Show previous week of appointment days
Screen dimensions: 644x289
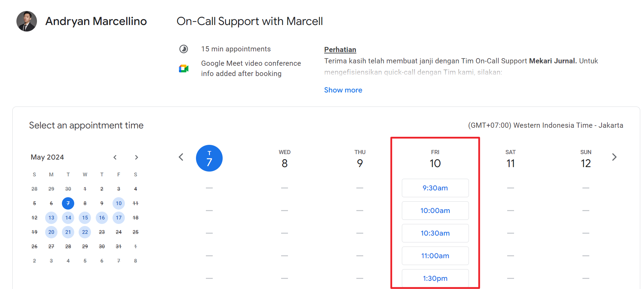point(181,157)
